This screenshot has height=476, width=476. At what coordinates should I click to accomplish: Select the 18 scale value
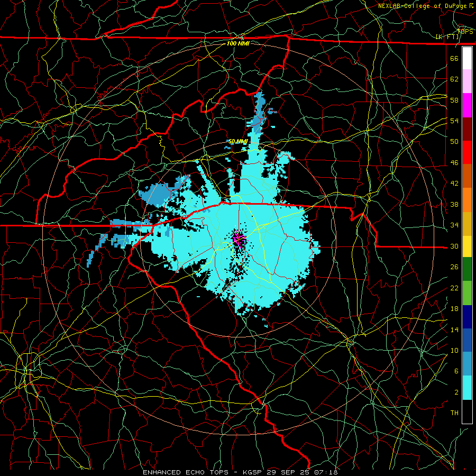pyautogui.click(x=454, y=309)
